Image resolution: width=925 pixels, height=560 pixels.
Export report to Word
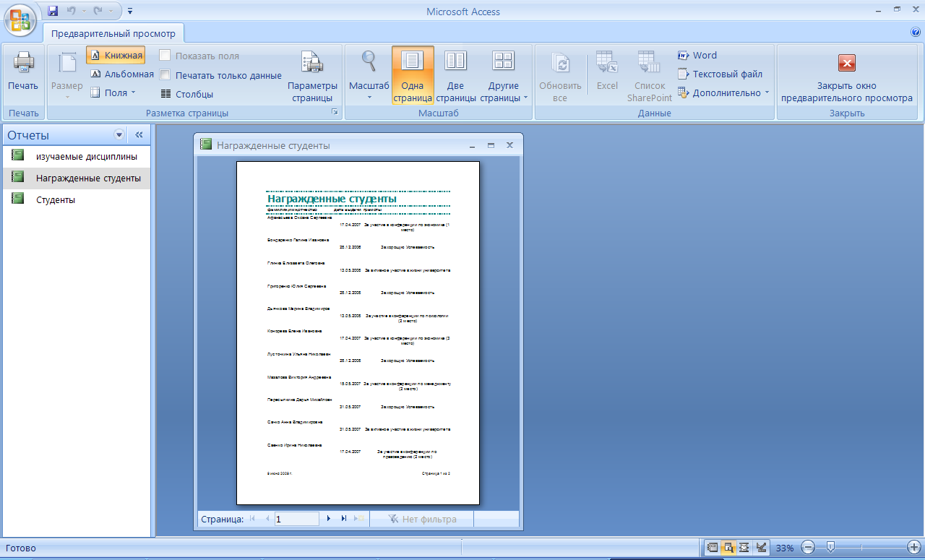coord(697,55)
